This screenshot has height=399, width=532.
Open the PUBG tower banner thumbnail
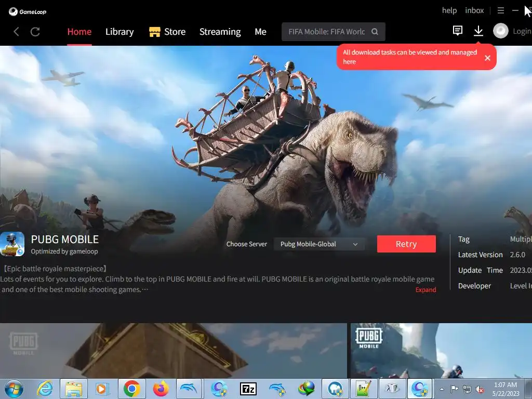coord(174,351)
